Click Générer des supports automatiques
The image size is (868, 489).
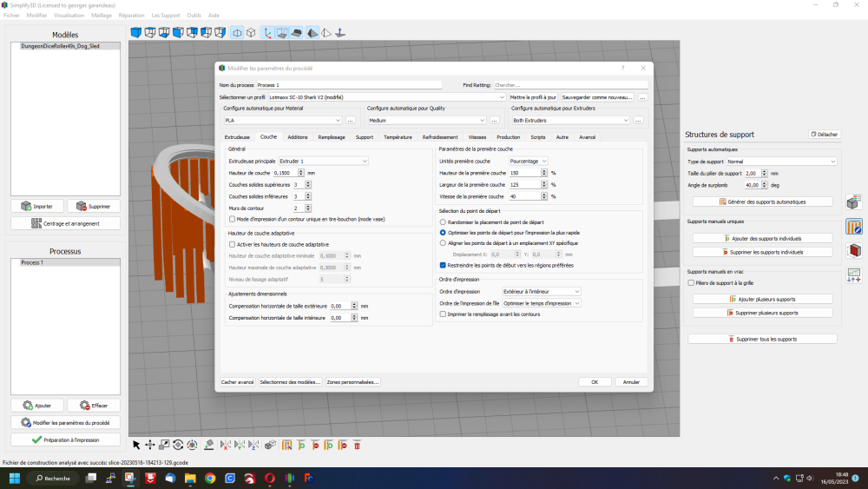762,202
